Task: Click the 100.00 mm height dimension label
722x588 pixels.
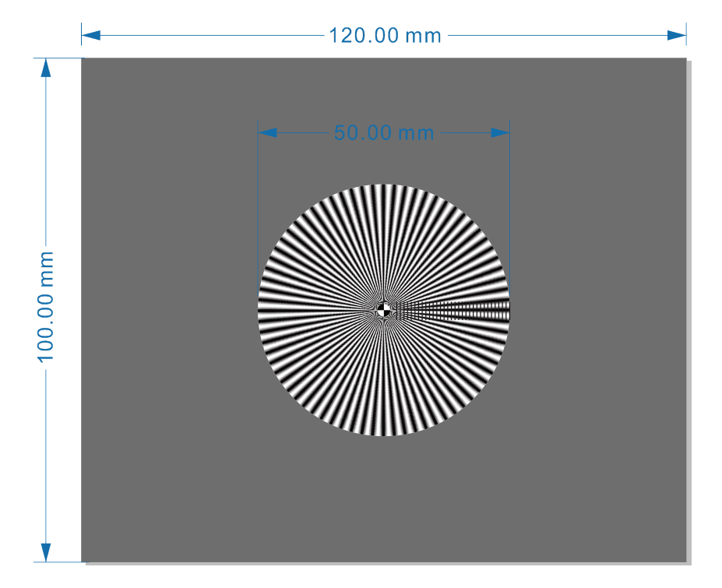Action: click(46, 307)
